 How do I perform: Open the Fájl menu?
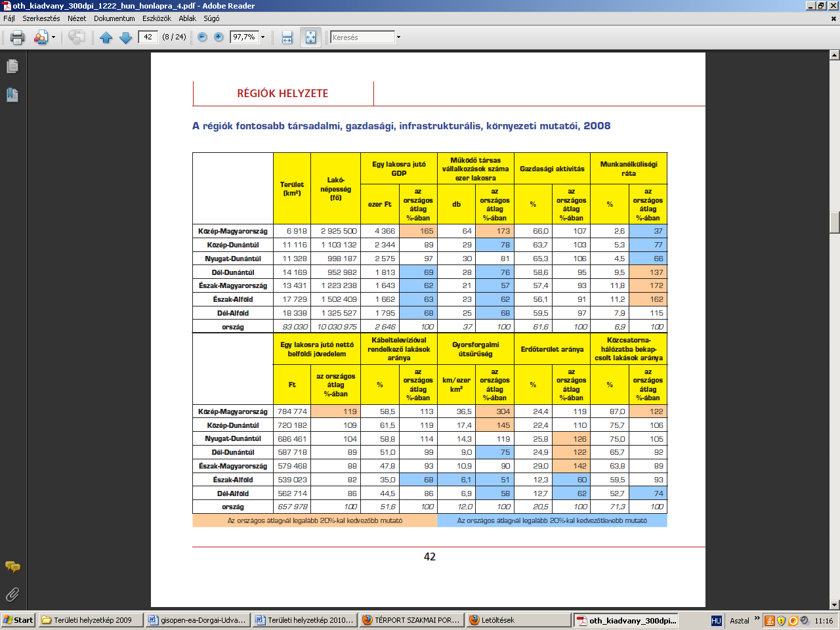[x=9, y=18]
